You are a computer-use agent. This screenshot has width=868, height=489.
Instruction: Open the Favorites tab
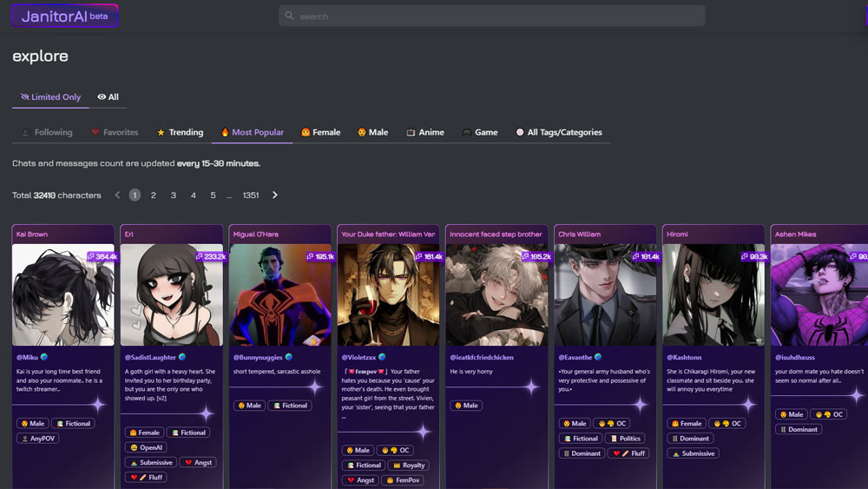click(115, 132)
